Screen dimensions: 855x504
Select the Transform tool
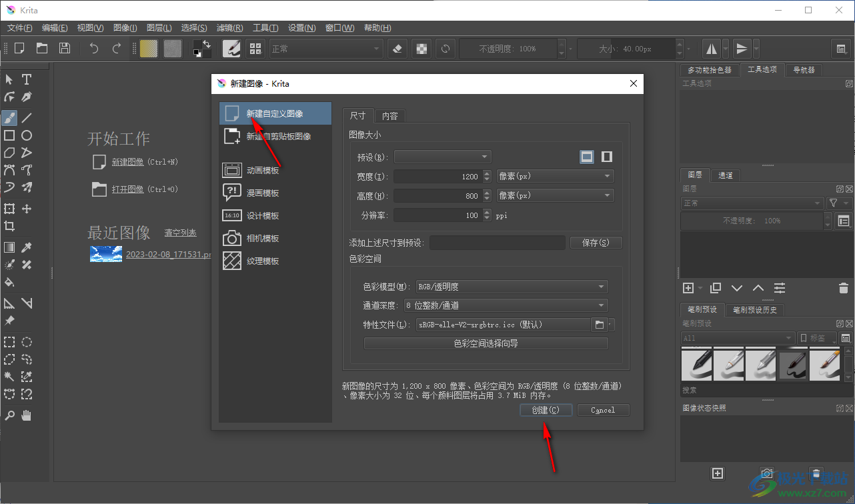[9, 209]
